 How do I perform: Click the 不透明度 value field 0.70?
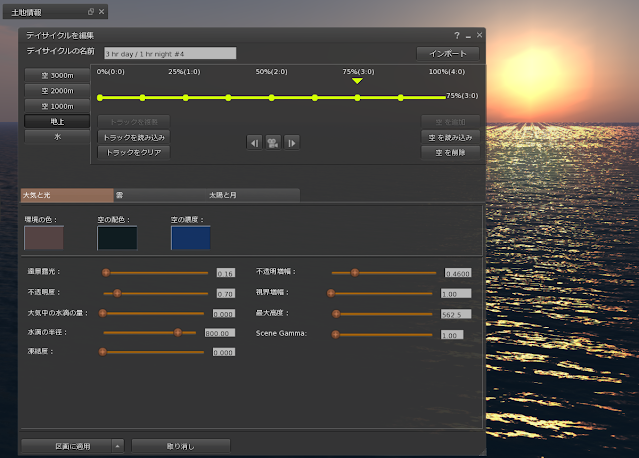[x=226, y=293]
